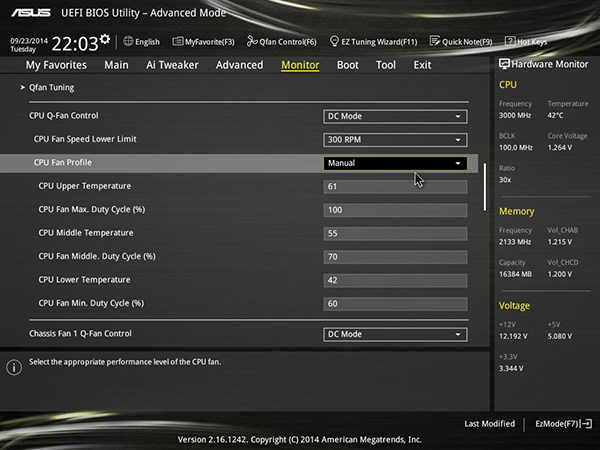600x450 pixels.
Task: Click the Vol_CHAB value 1.215 V
Action: [560, 242]
